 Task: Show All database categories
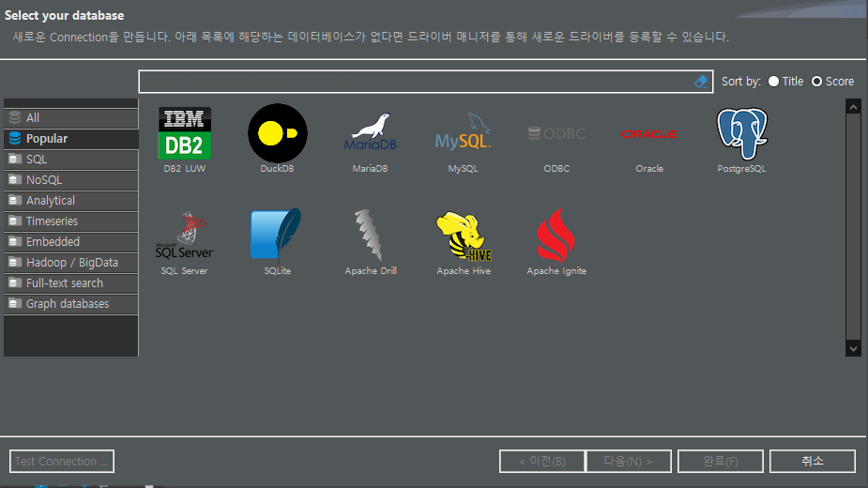tap(71, 118)
